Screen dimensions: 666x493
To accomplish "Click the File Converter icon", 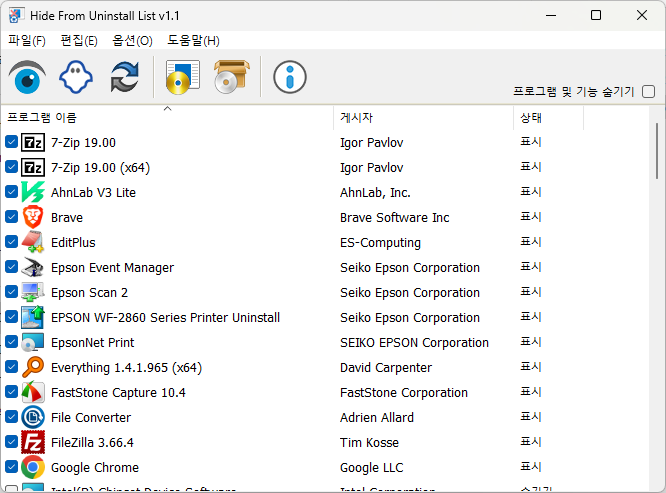I will tap(33, 417).
